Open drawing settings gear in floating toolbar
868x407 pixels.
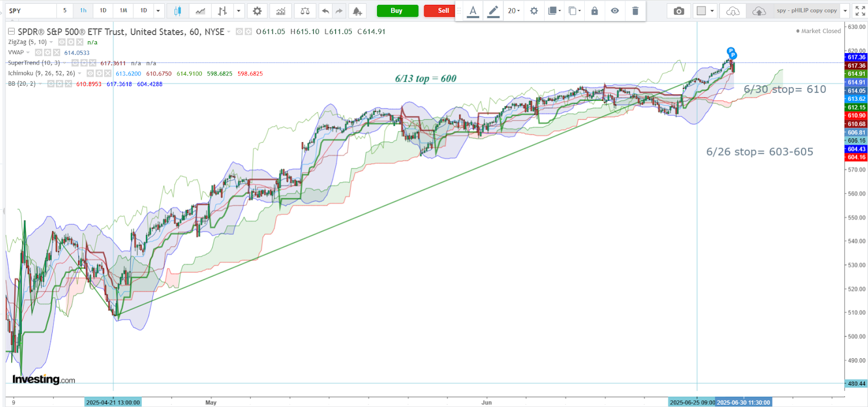[534, 11]
